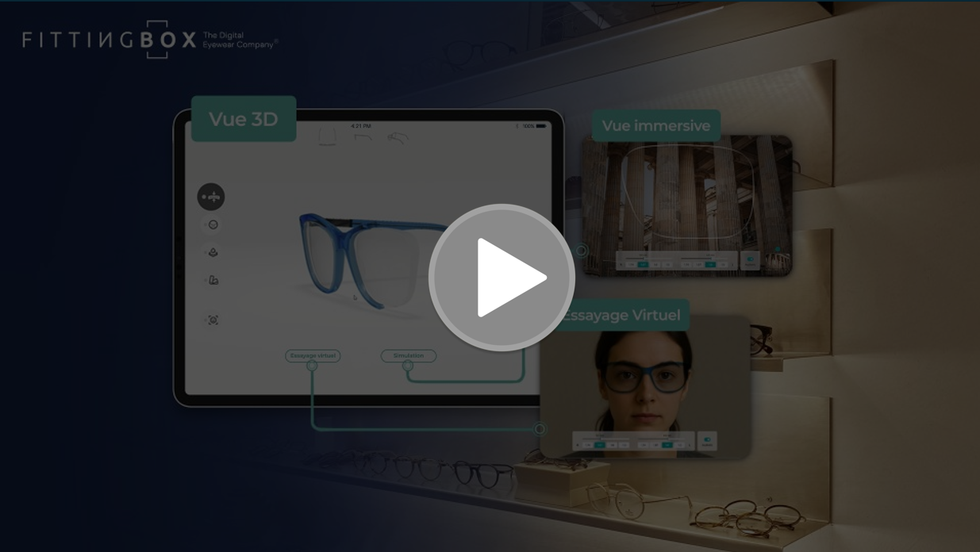Image resolution: width=980 pixels, height=552 pixels.
Task: Toggle the switch in the virtual try-on panel
Action: click(706, 440)
